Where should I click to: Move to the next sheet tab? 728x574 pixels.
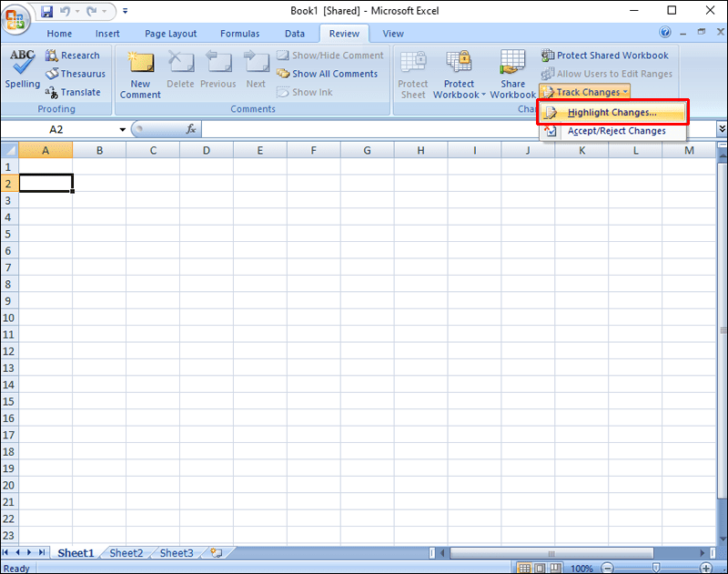tap(29, 552)
